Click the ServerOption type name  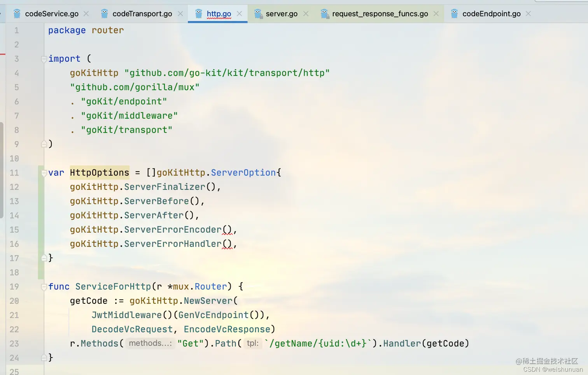click(x=243, y=172)
